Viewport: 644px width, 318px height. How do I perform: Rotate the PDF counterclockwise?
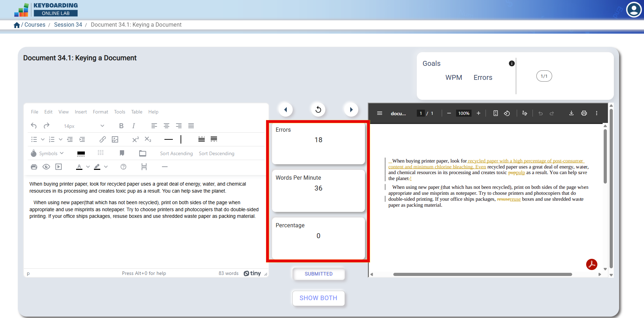pos(507,113)
